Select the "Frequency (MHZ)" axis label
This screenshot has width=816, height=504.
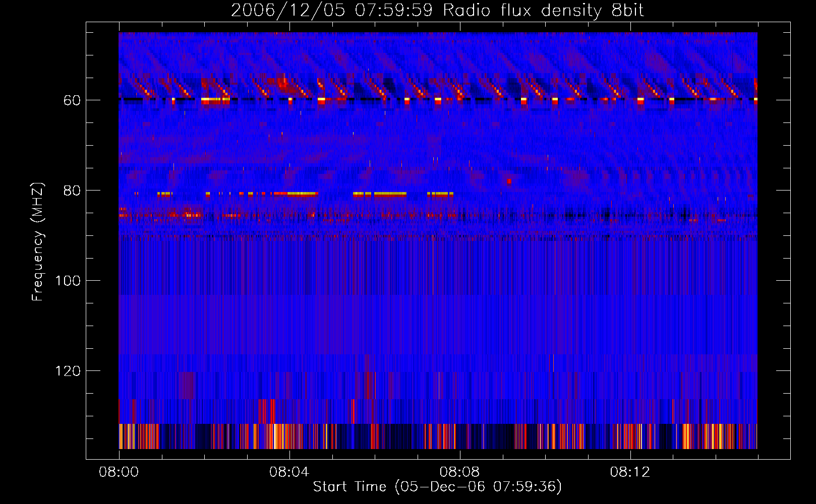tap(38, 242)
